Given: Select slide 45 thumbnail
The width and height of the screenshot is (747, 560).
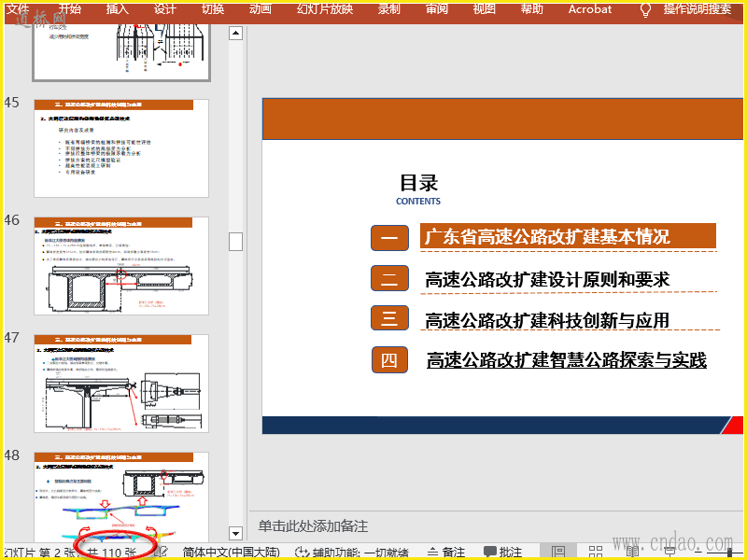Looking at the screenshot, I should coord(121,148).
